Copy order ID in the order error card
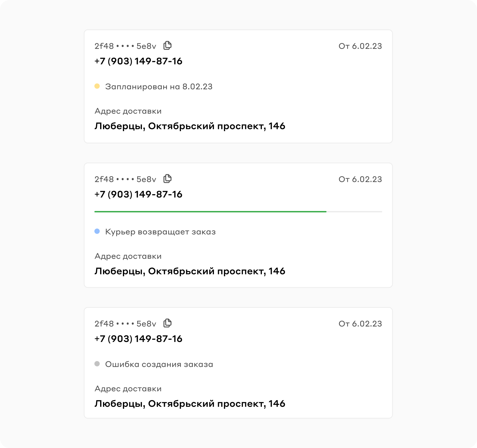Screen dimensions: 477x448 click(x=168, y=323)
